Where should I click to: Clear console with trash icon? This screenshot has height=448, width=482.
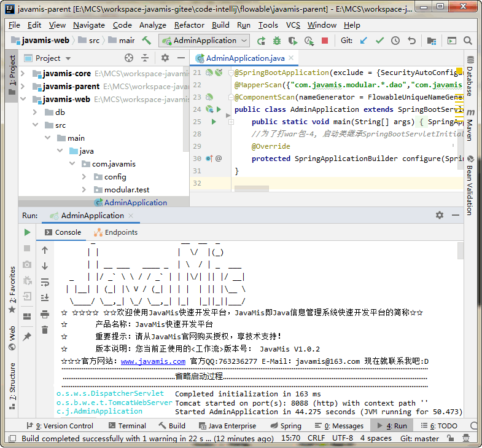pyautogui.click(x=45, y=330)
